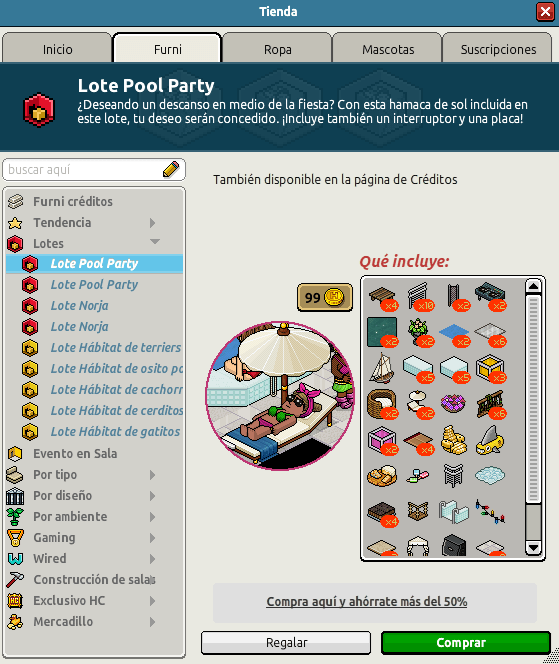
Task: Focus the buscar aquí search field
Action: pyautogui.click(x=85, y=170)
